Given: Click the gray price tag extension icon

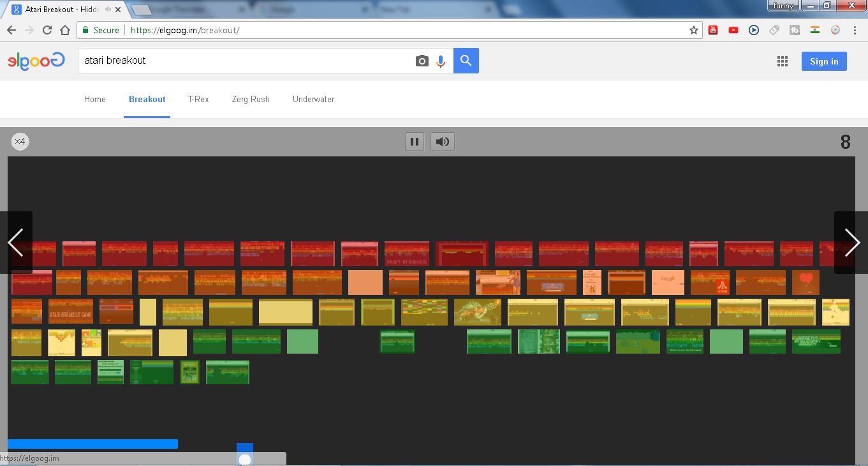Looking at the screenshot, I should point(774,30).
